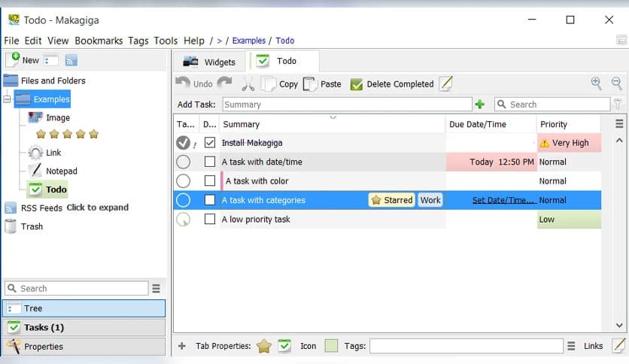This screenshot has height=364, width=629.
Task: Select the Notepad item in tree
Action: [x=53, y=171]
